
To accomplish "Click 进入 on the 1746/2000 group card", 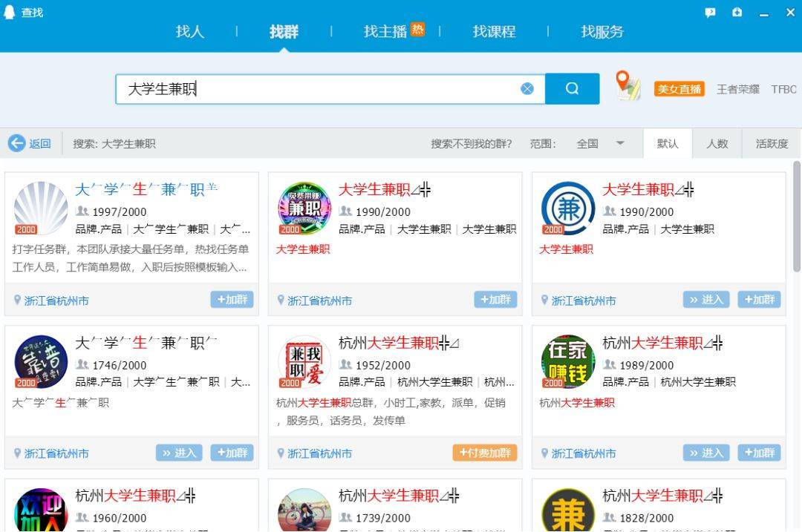I will [179, 453].
